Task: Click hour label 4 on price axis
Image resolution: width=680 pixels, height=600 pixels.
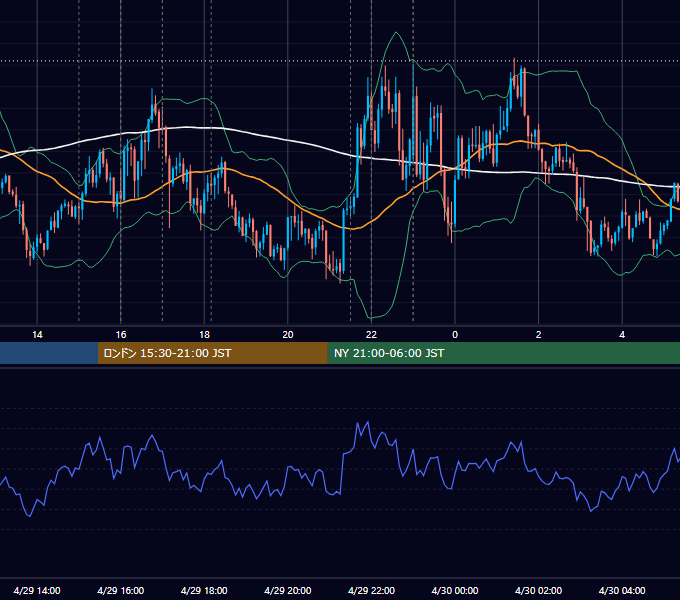Action: pyautogui.click(x=622, y=335)
